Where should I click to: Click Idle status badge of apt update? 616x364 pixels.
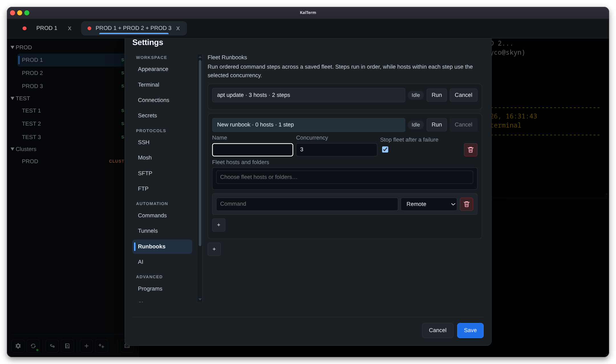pos(416,95)
